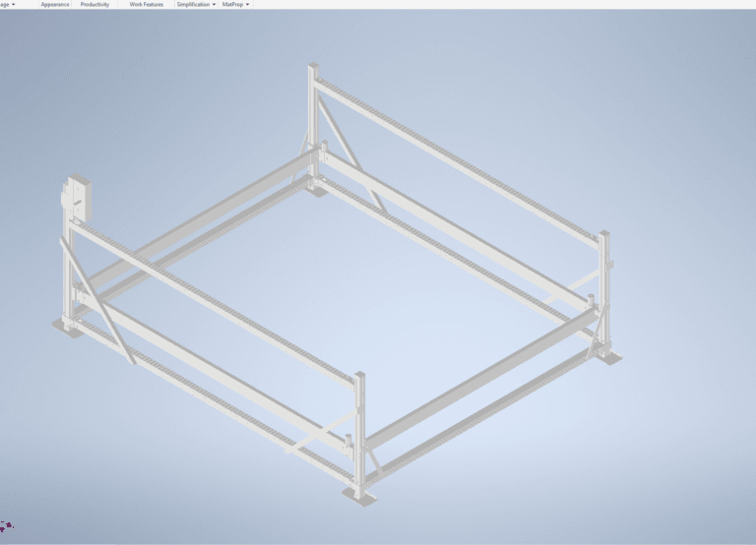Select the top of the right corner post
Viewport: 756px width, 545px height.
click(x=602, y=236)
